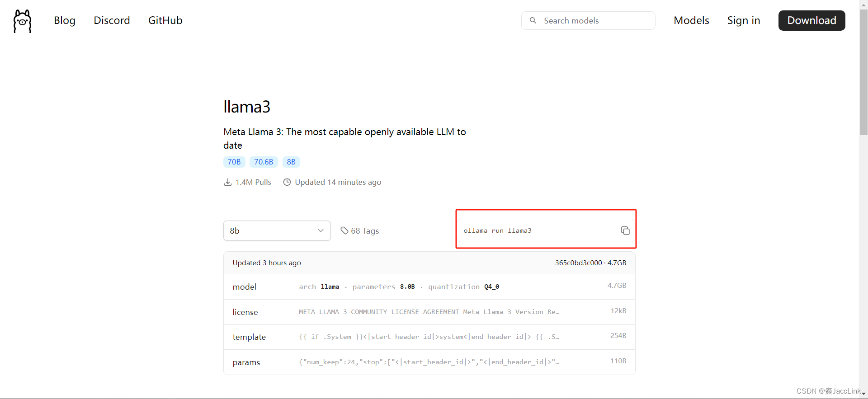The height and width of the screenshot is (399, 868).
Task: Open the model file row
Action: (429, 286)
